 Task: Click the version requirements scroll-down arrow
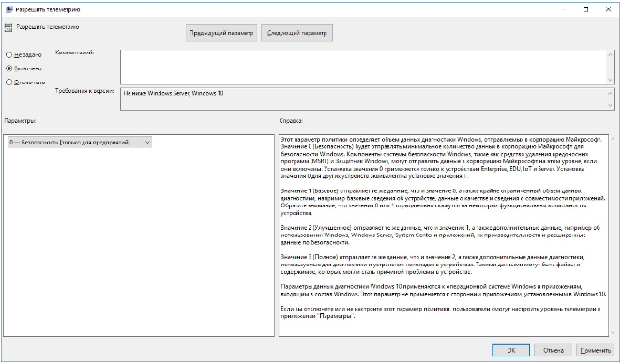coord(610,105)
